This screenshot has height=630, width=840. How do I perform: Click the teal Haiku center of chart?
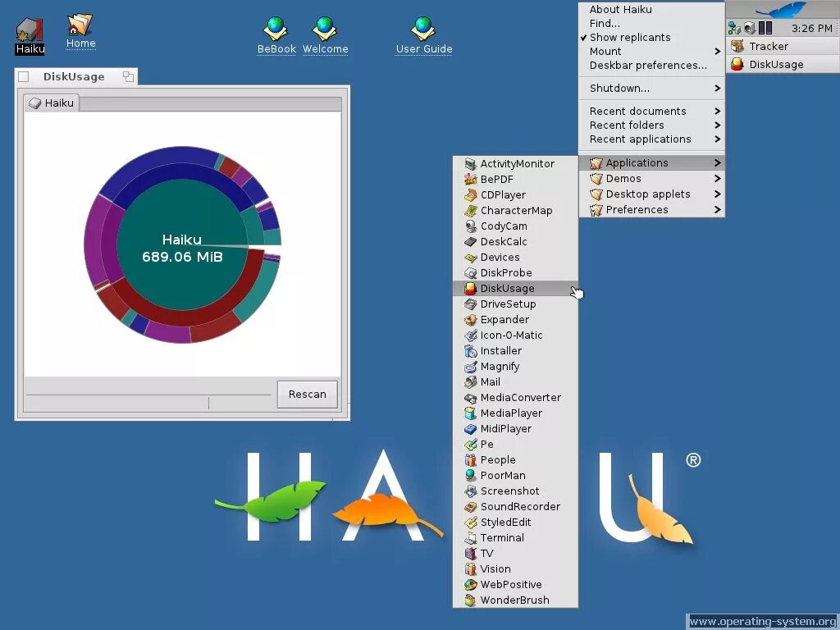tap(182, 246)
